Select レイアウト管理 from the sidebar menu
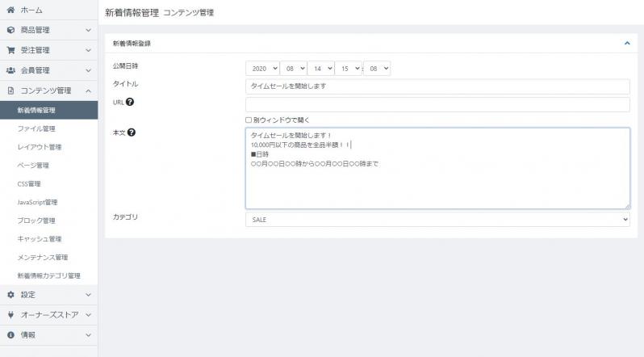 40,147
